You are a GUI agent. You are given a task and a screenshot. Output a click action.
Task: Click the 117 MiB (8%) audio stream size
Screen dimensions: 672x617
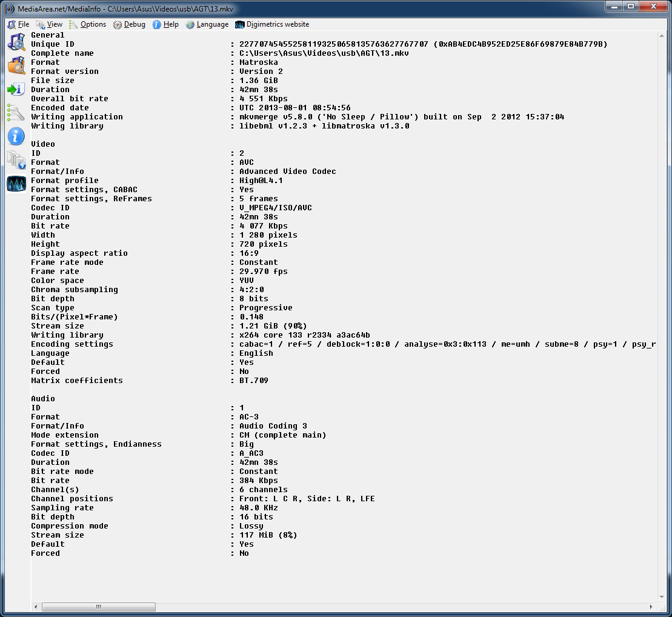[268, 535]
